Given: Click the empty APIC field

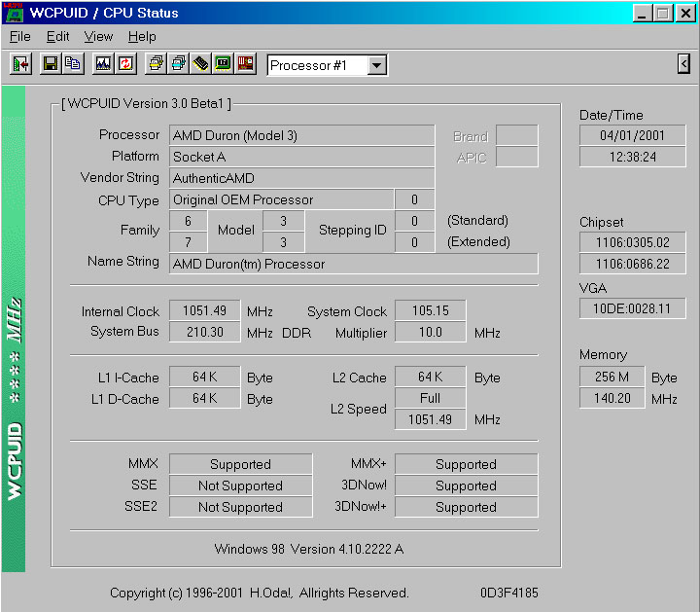Looking at the screenshot, I should (x=517, y=157).
